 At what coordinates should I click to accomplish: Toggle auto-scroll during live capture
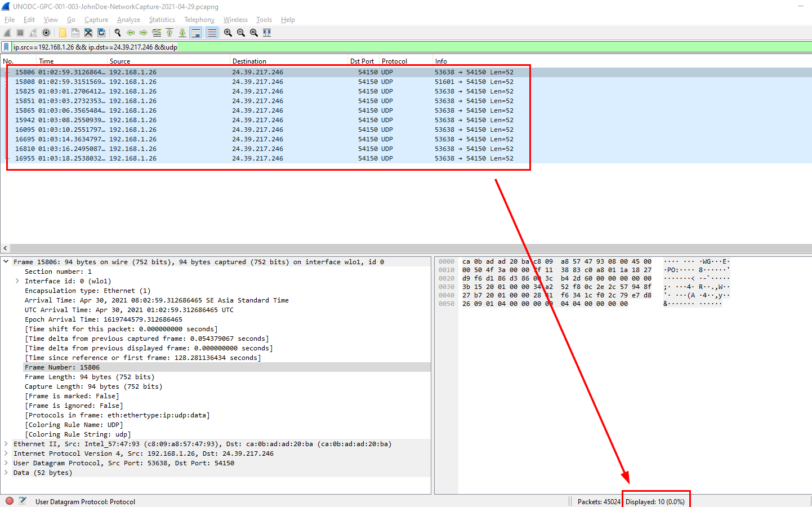(x=195, y=33)
